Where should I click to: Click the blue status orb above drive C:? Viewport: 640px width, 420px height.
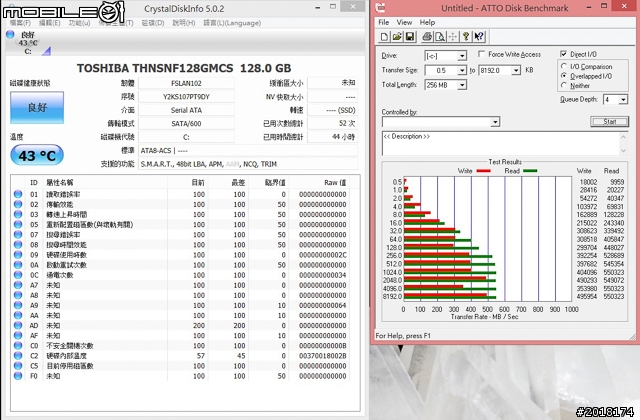coord(10,35)
